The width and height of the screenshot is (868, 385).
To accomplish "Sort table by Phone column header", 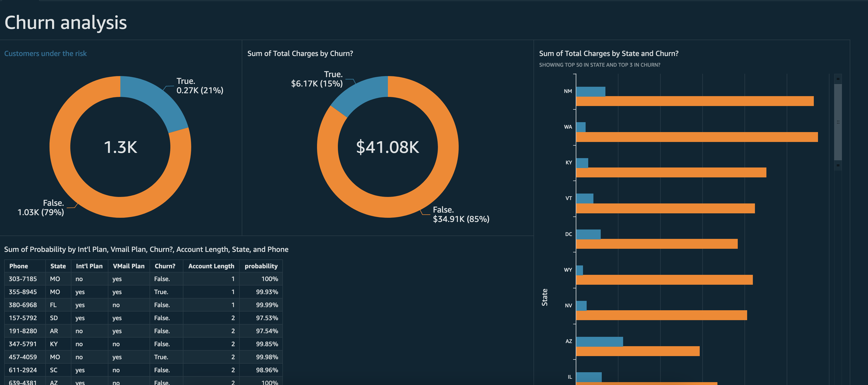I will (x=18, y=266).
